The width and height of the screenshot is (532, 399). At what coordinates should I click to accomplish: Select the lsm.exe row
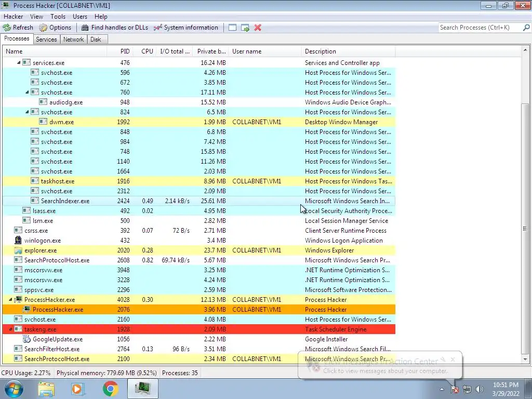(199, 220)
